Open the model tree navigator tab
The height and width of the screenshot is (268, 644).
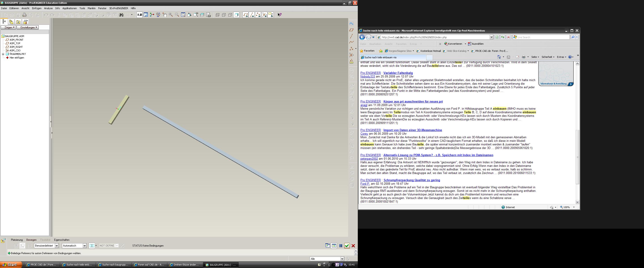(4, 22)
